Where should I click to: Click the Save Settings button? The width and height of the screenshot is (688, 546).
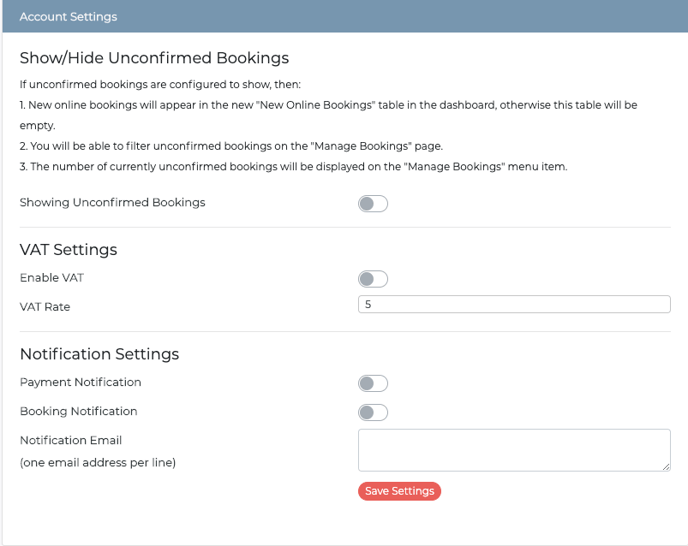(x=399, y=491)
